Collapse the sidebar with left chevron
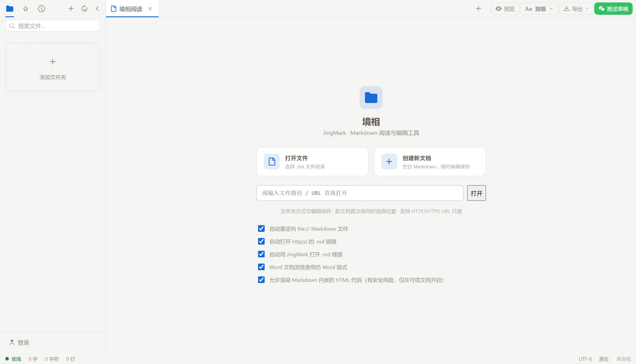 click(x=98, y=9)
